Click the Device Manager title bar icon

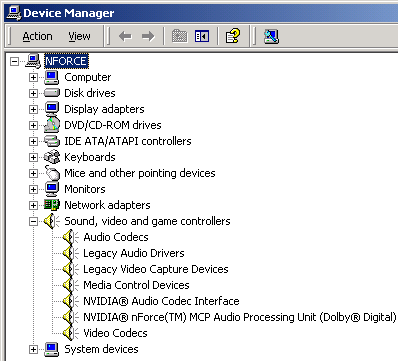14,13
